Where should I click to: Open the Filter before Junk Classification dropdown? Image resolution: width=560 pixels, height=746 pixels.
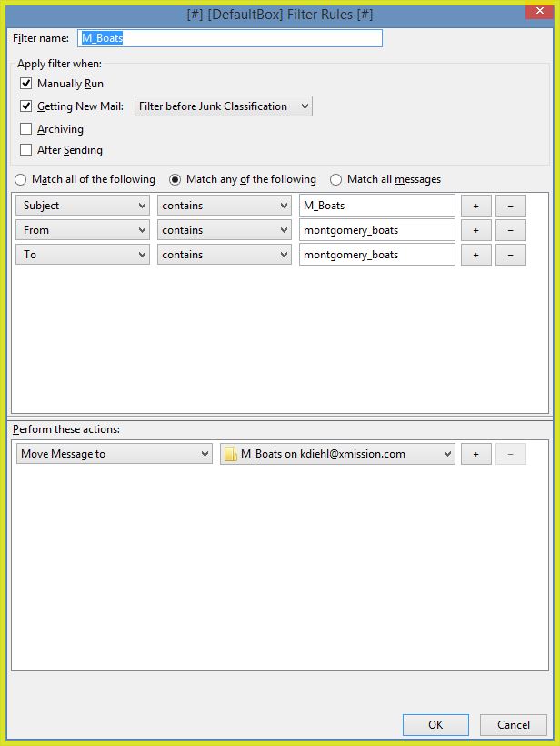tap(223, 106)
